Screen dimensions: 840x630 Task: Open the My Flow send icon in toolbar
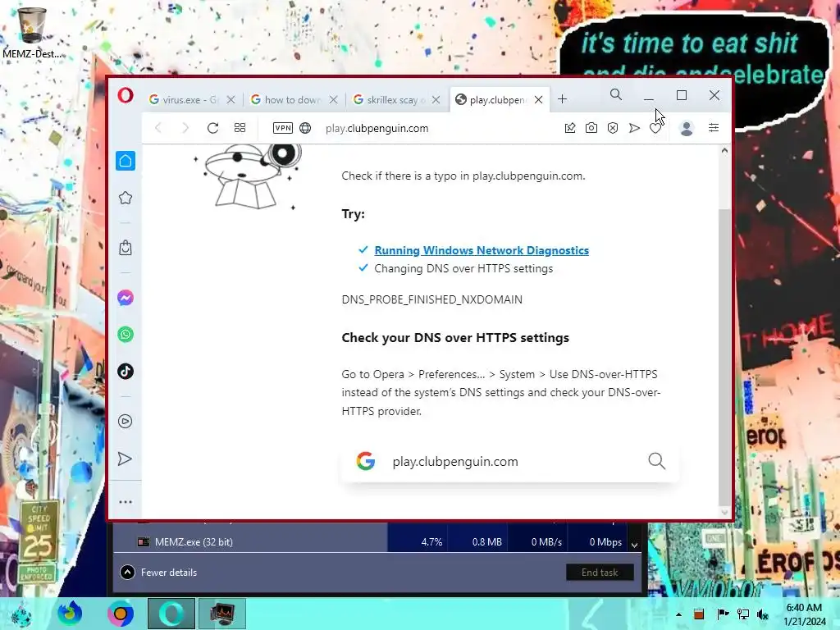pos(634,128)
